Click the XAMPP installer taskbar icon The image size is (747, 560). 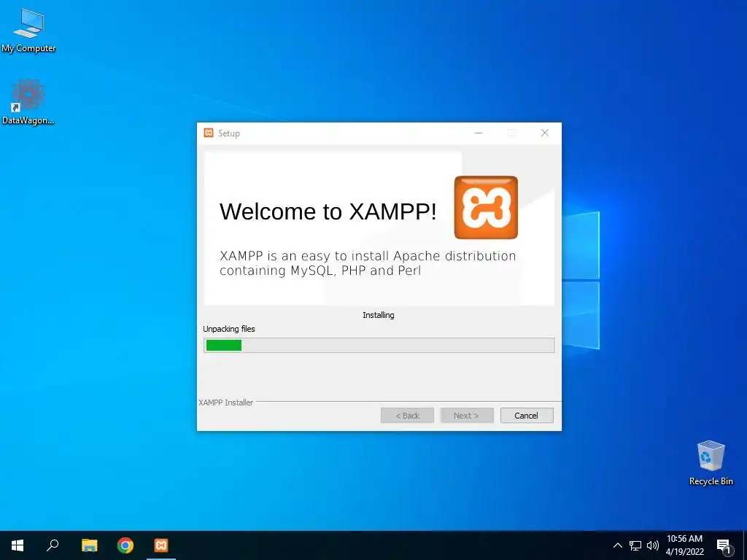pos(161,545)
